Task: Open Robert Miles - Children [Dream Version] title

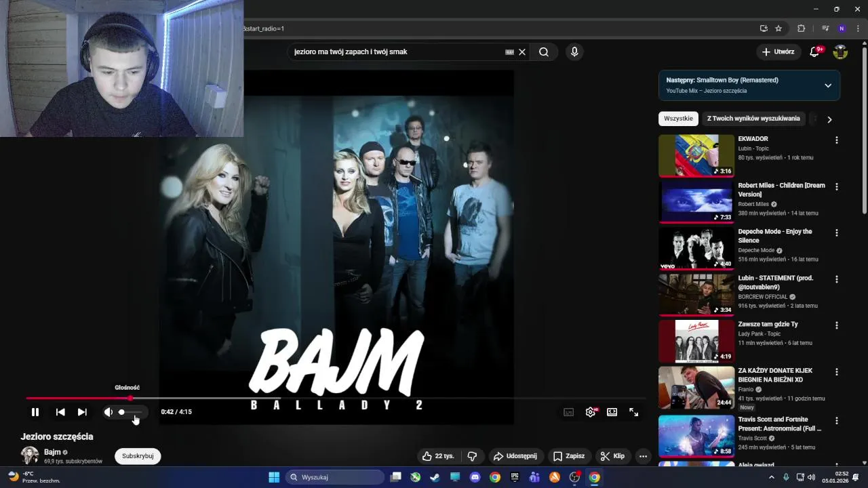Action: [781, 190]
